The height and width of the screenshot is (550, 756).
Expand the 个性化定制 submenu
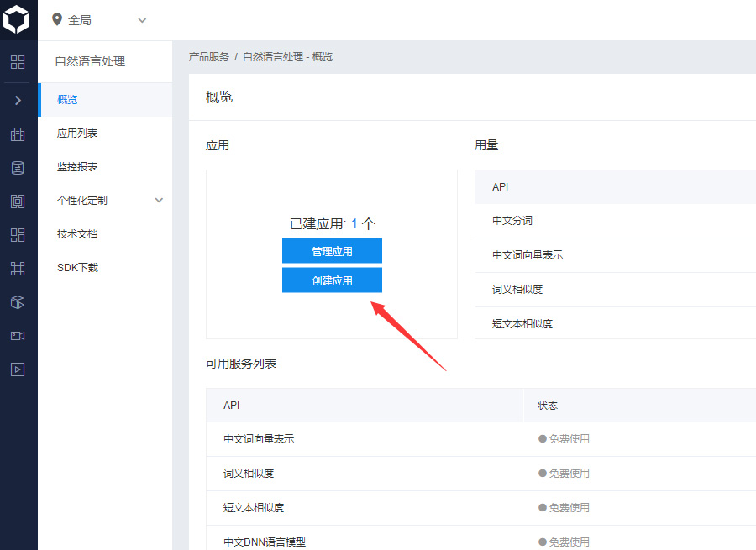point(159,201)
